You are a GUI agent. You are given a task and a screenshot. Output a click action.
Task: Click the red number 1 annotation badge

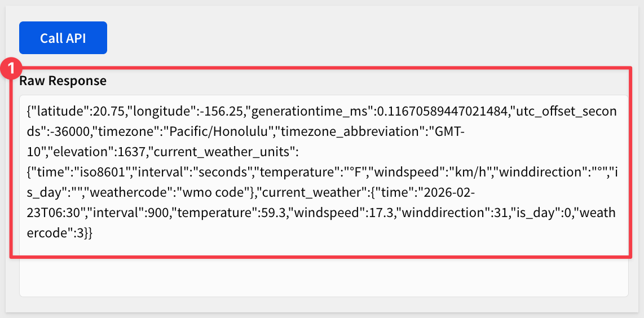click(x=11, y=69)
